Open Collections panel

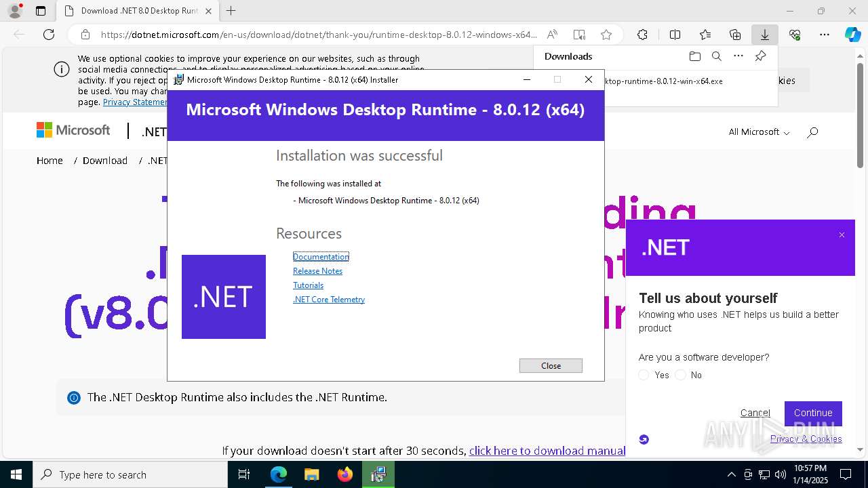735,35
